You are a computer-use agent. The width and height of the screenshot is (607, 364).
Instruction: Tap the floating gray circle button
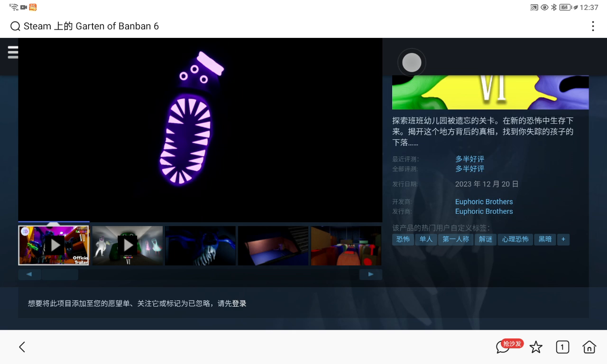pyautogui.click(x=412, y=63)
